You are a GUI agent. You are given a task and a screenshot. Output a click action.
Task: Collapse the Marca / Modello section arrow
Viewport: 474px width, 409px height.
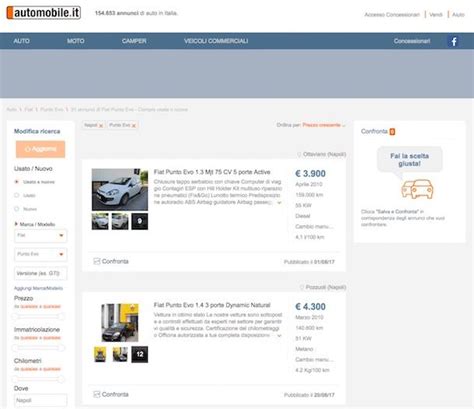point(16,224)
